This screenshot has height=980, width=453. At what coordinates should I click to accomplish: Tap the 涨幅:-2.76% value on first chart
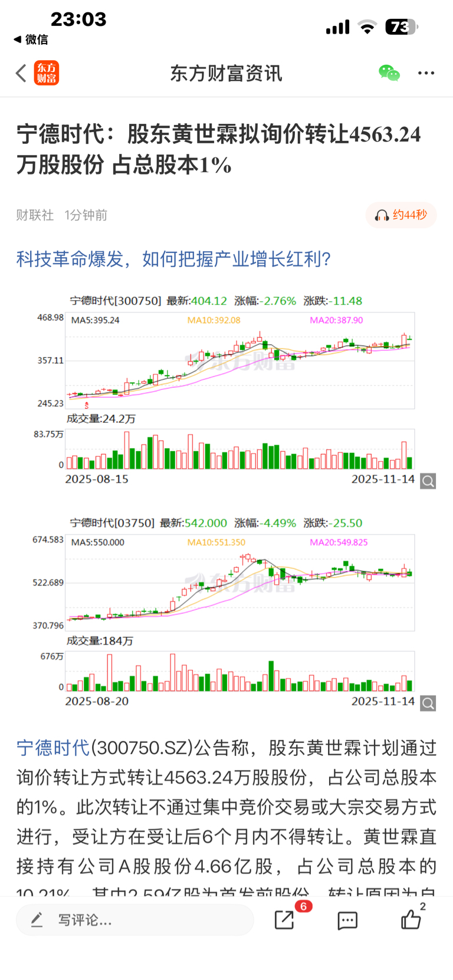coord(265,301)
